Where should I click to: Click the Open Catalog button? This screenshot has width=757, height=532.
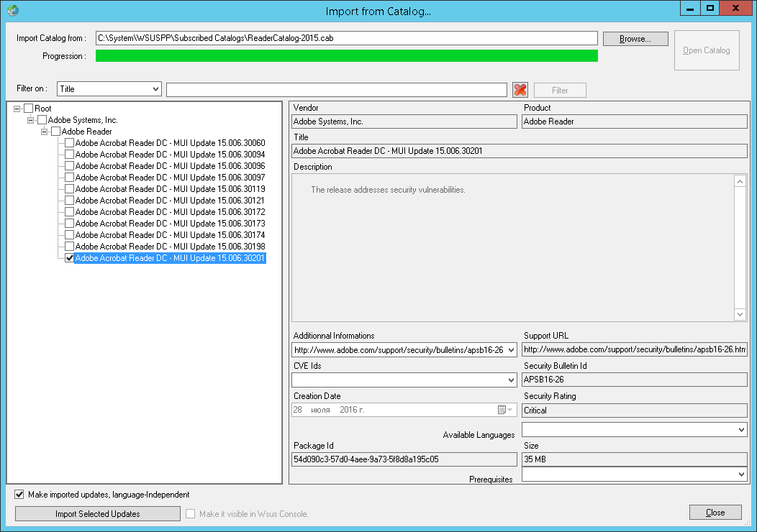point(707,50)
